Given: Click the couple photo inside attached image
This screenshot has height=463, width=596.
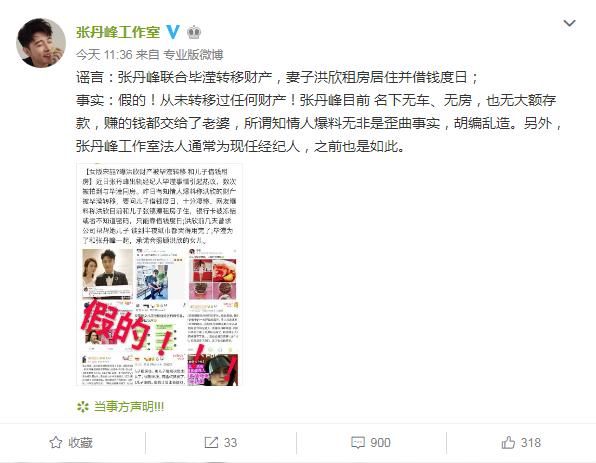Looking at the screenshot, I should tap(108, 273).
